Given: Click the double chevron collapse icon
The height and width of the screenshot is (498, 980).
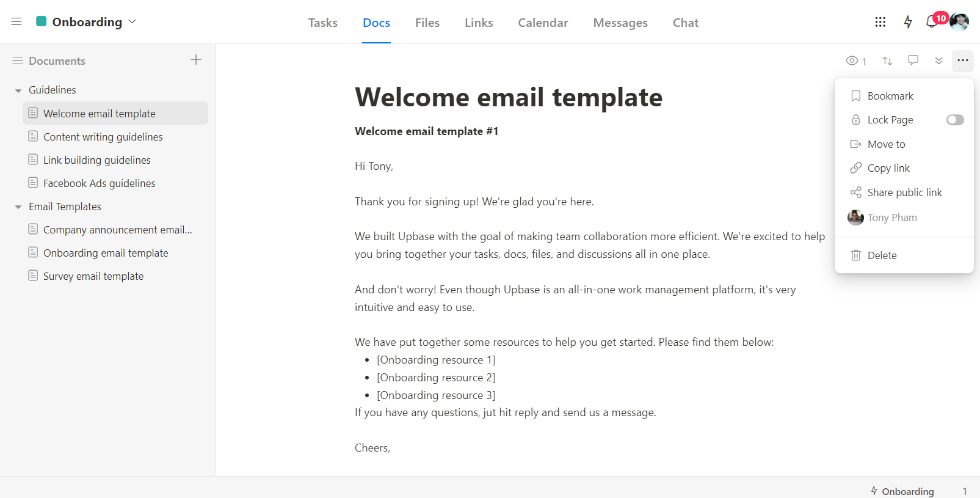Looking at the screenshot, I should (938, 60).
